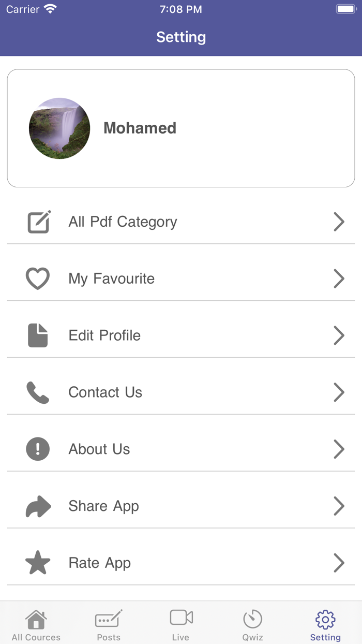Open the My Favourite chevron arrow
Image resolution: width=362 pixels, height=644 pixels.
339,279
